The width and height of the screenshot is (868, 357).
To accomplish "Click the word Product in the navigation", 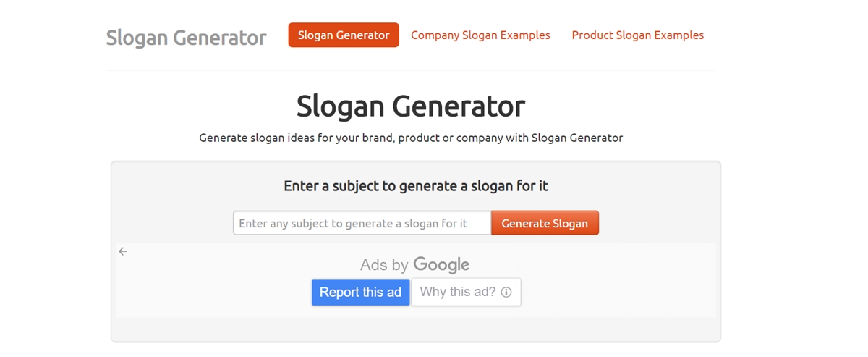I will (592, 35).
